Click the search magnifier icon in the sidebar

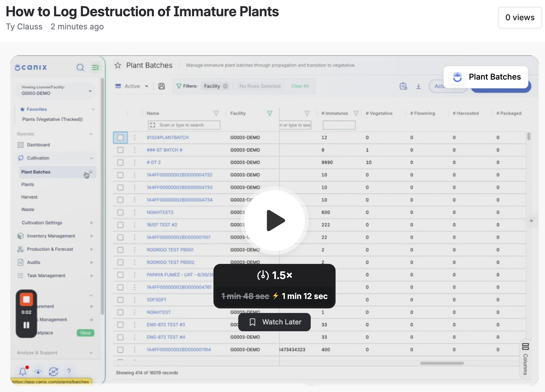click(80, 67)
